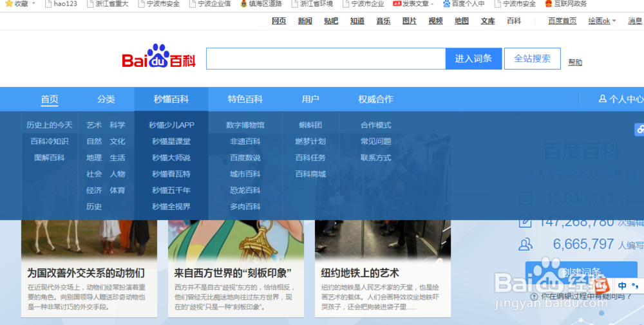
Task: Open 秒懂星课堂 menu item
Action: pyautogui.click(x=171, y=141)
